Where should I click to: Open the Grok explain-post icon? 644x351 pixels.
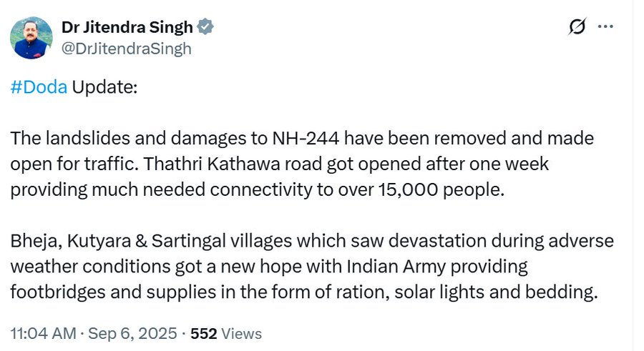coord(576,27)
